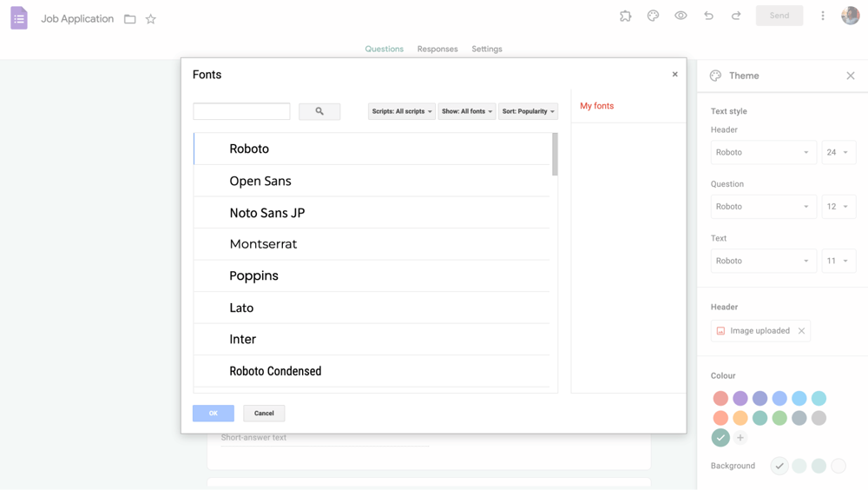Open the add-ons puzzle icon
Screen dimensions: 868x490
626,17
